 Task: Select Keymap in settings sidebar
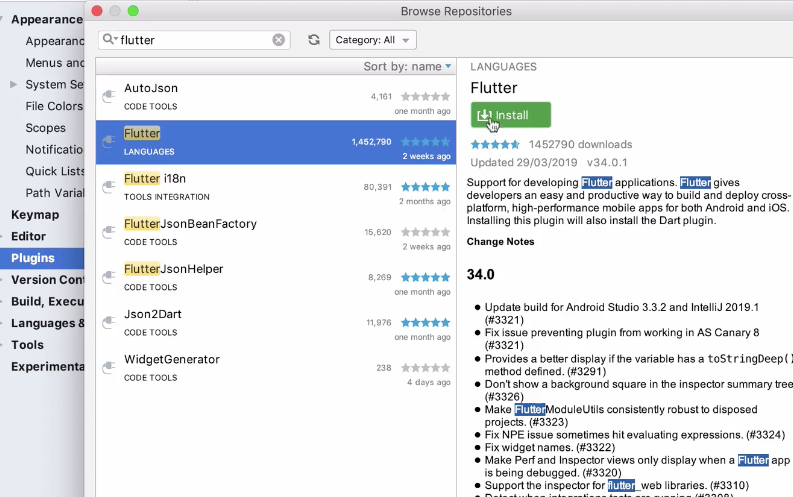pos(35,214)
